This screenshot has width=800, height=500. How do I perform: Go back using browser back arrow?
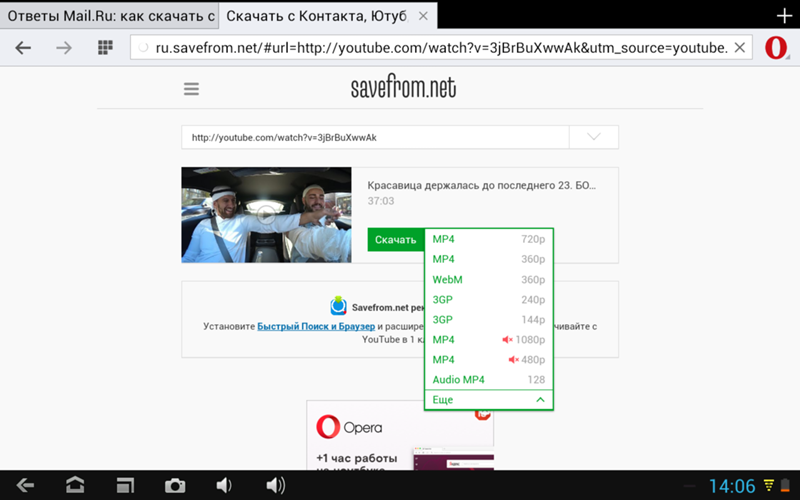tap(23, 48)
